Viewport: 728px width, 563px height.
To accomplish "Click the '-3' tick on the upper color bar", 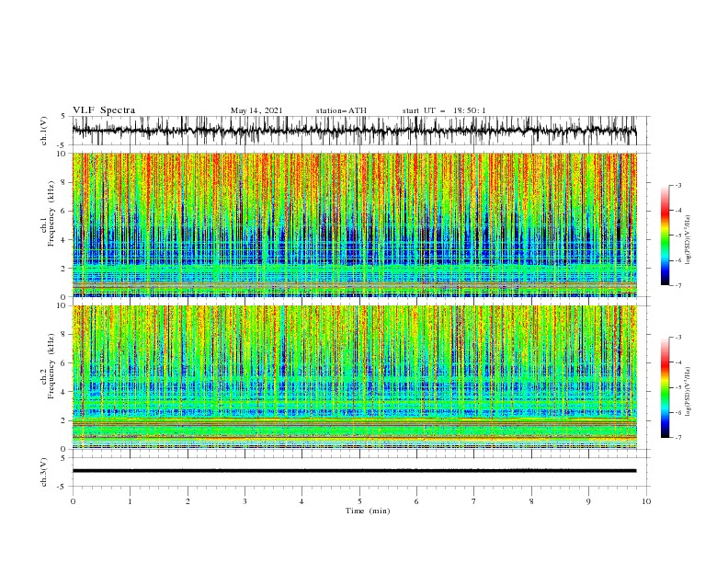I will (677, 185).
